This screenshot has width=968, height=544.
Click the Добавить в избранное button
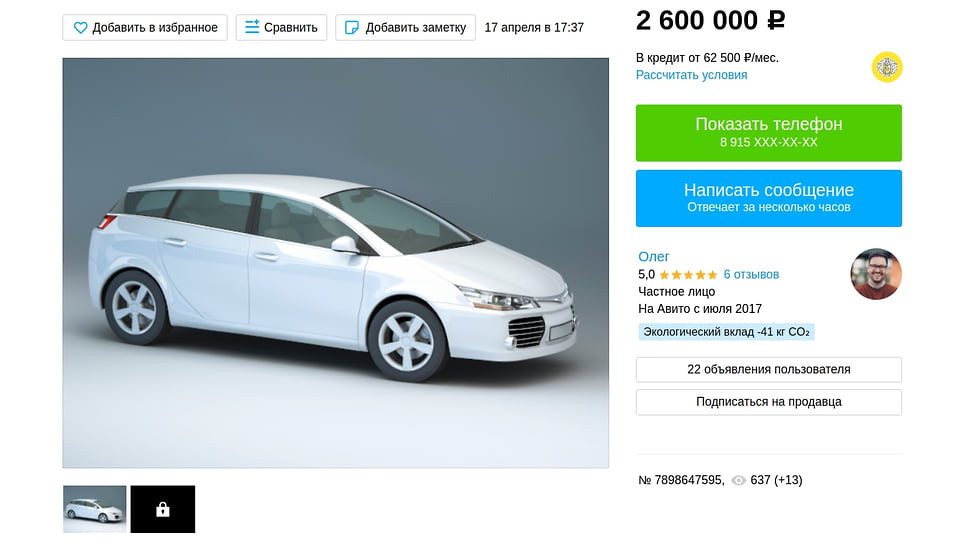point(145,28)
